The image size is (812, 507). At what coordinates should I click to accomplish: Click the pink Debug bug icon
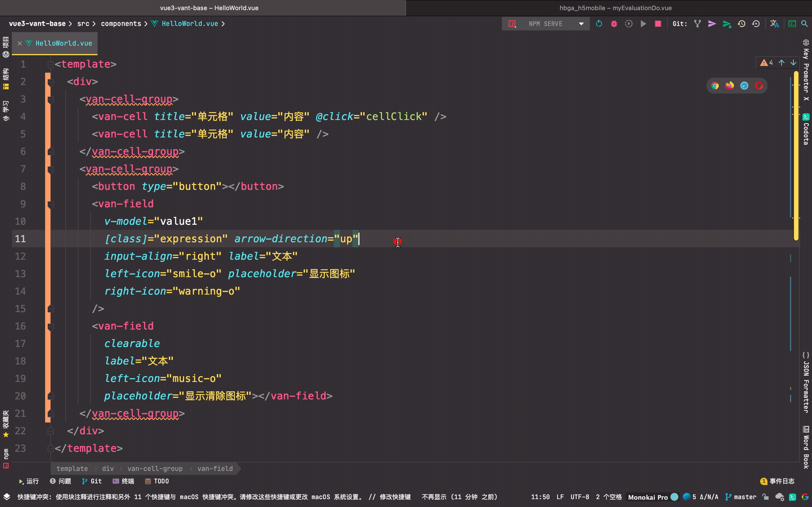[614, 24]
